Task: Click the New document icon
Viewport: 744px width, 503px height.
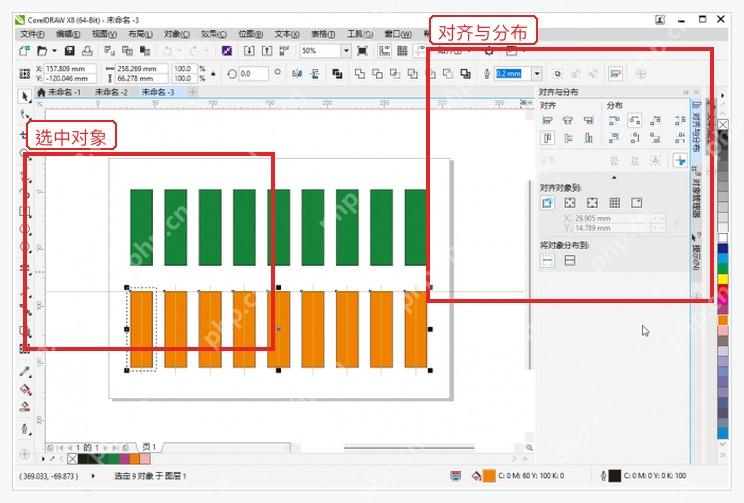Action: pyautogui.click(x=24, y=50)
